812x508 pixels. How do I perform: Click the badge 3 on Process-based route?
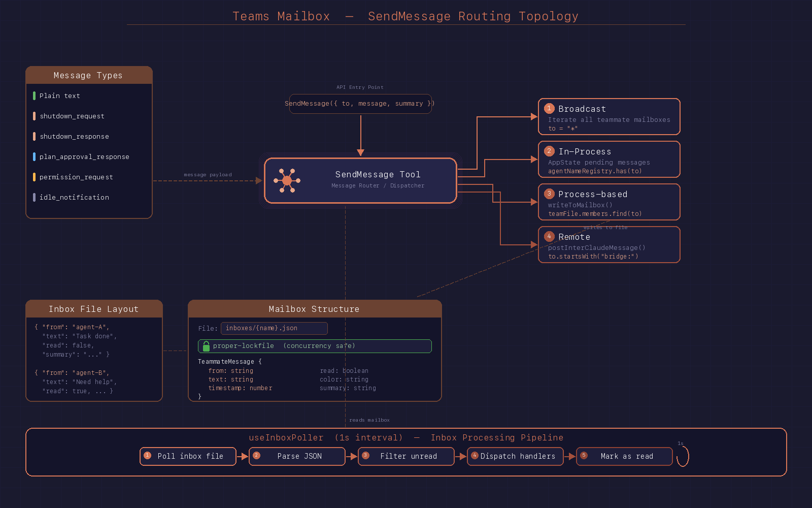point(549,194)
